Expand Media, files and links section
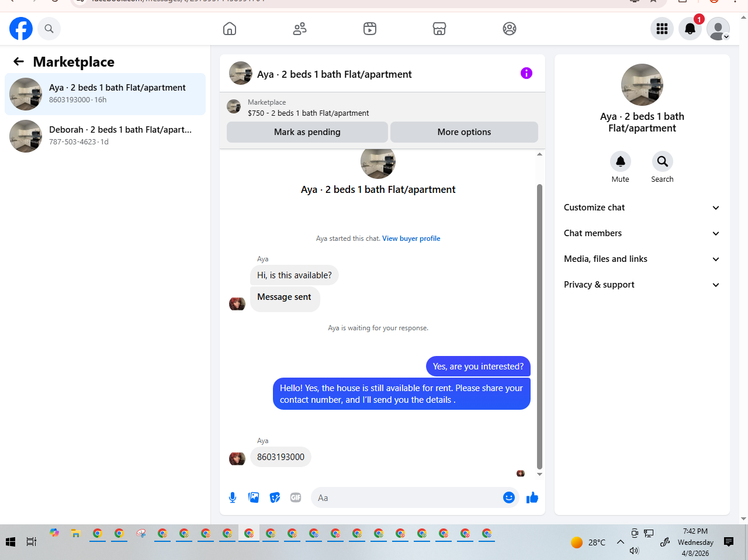Viewport: 748px width, 560px height. coord(642,259)
